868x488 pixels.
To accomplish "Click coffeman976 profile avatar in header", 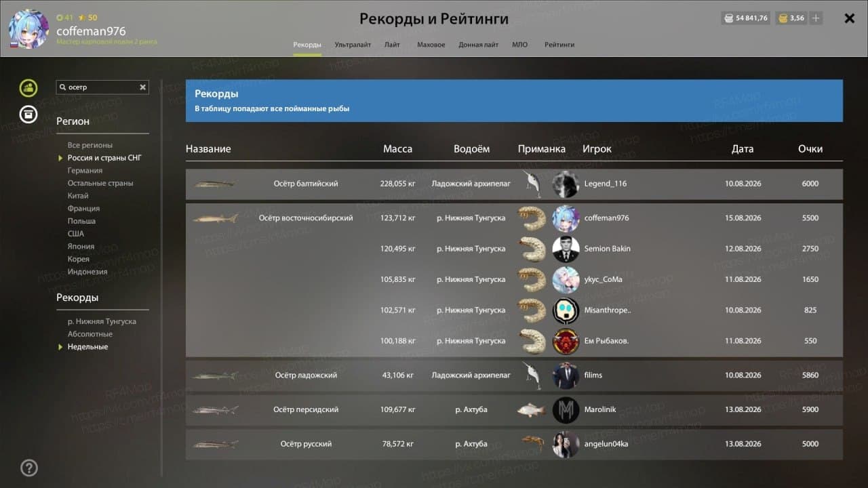I will tap(28, 30).
